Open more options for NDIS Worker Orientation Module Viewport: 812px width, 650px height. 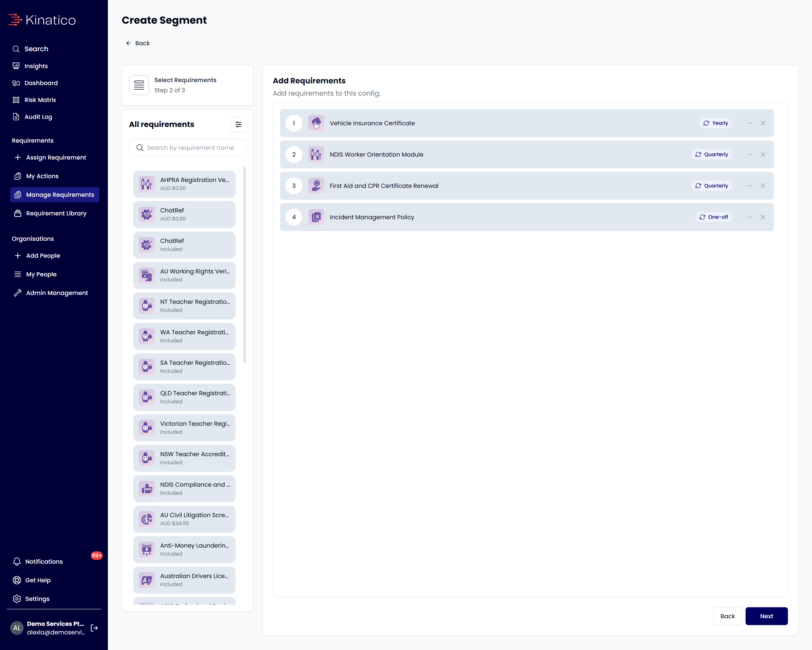[x=749, y=154]
